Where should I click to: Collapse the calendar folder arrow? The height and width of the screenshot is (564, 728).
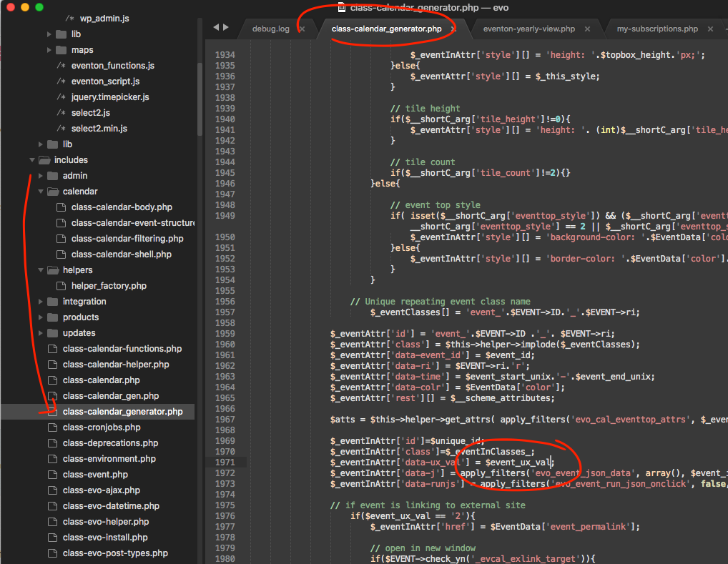(x=41, y=192)
